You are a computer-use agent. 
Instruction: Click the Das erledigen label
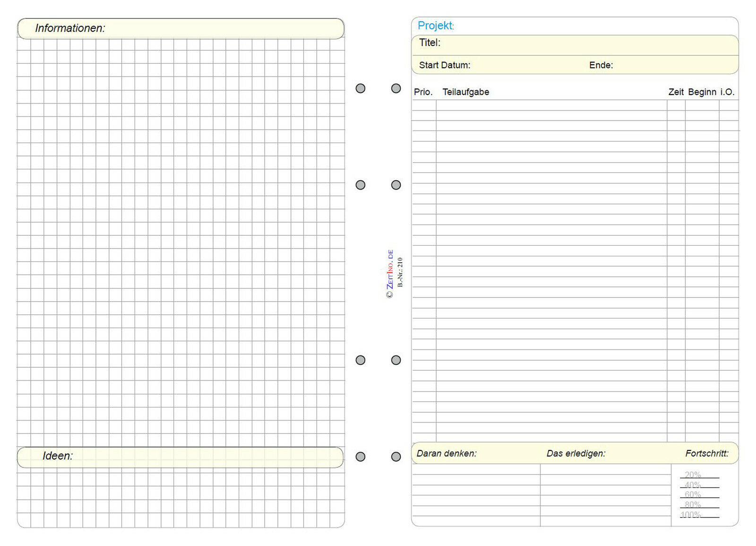coord(576,453)
